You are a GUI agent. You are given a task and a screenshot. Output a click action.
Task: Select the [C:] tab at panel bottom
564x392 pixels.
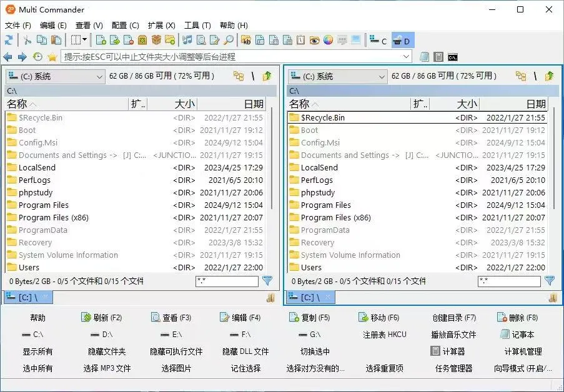tap(25, 298)
